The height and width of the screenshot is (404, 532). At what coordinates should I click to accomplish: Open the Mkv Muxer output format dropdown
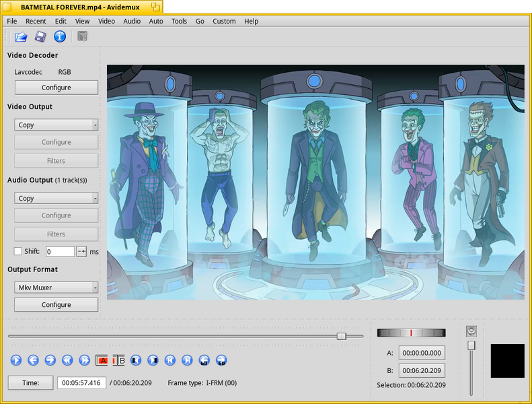pos(56,288)
